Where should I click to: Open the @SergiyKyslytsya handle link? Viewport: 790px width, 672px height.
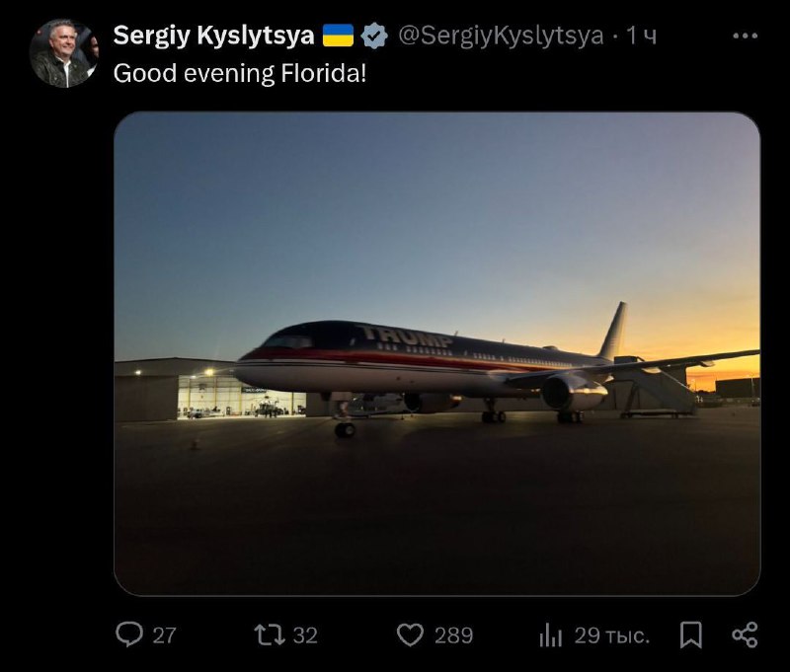(500, 37)
